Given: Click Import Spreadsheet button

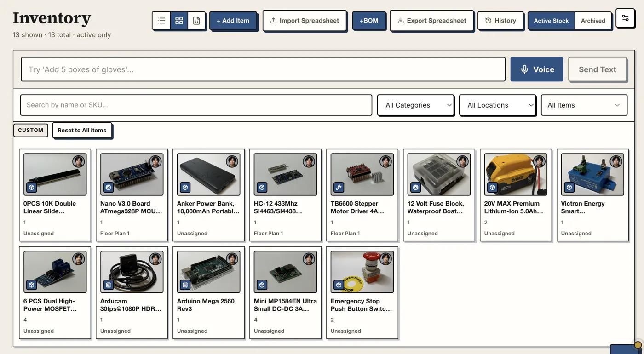Looking at the screenshot, I should tap(305, 21).
